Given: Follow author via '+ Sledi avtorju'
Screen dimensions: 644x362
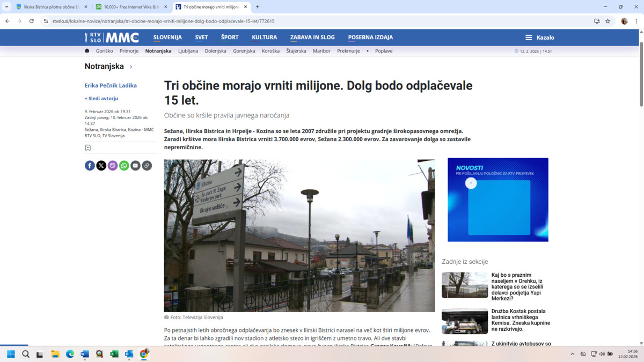Looking at the screenshot, I should [101, 99].
